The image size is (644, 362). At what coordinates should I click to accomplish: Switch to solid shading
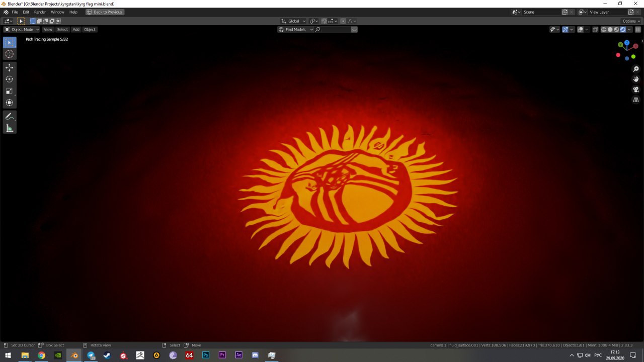click(x=610, y=29)
